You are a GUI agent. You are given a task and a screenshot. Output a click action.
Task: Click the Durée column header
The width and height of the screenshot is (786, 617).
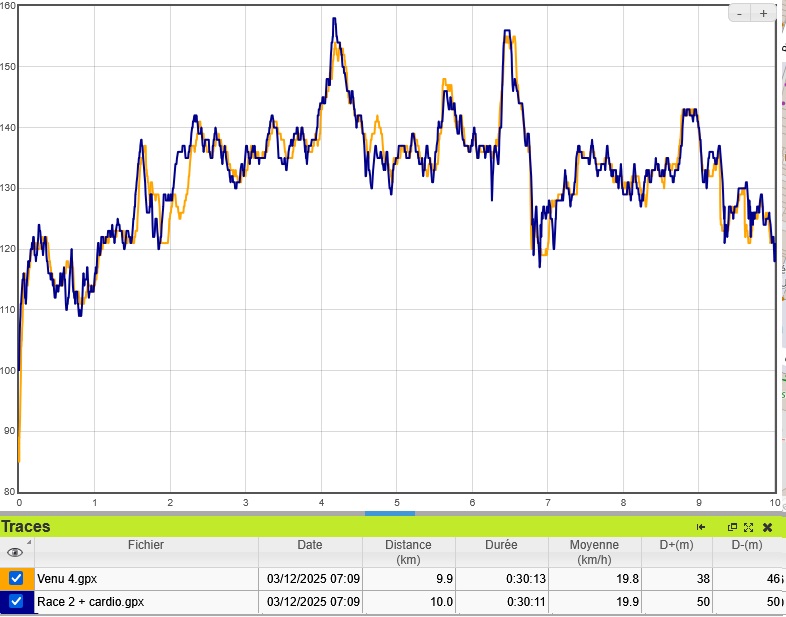501,546
